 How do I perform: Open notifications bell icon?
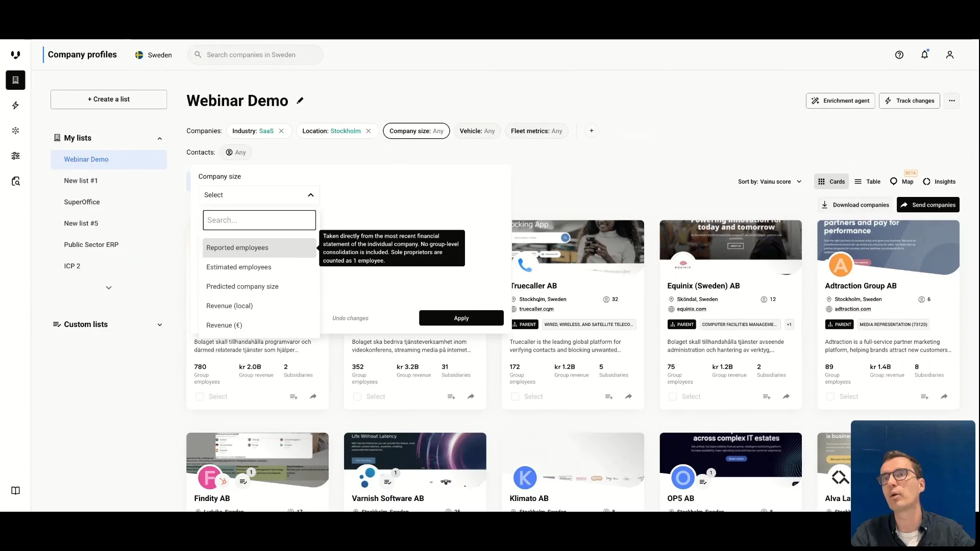pyautogui.click(x=924, y=55)
